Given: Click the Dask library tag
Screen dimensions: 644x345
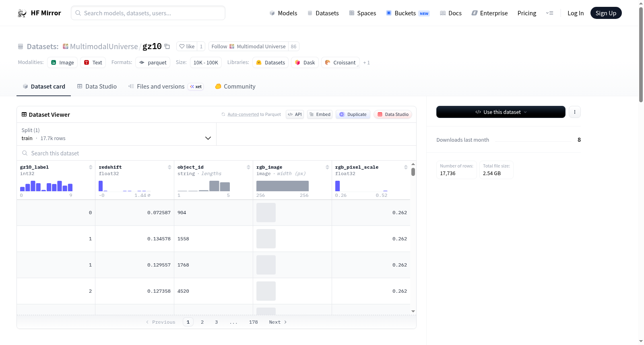Looking at the screenshot, I should coord(305,62).
